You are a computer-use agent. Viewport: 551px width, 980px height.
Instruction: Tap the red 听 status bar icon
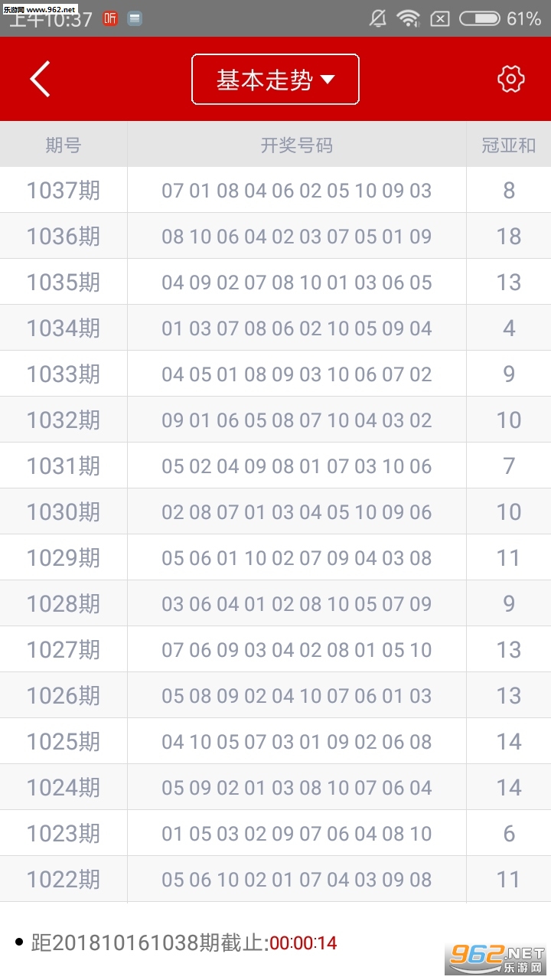pyautogui.click(x=111, y=18)
